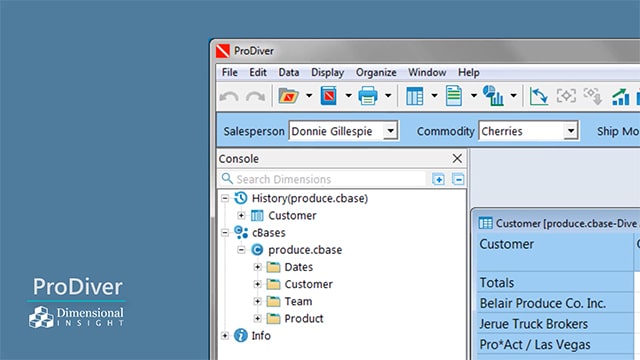This screenshot has width=640, height=360.
Task: Expand the Dates folder
Action: tap(258, 267)
